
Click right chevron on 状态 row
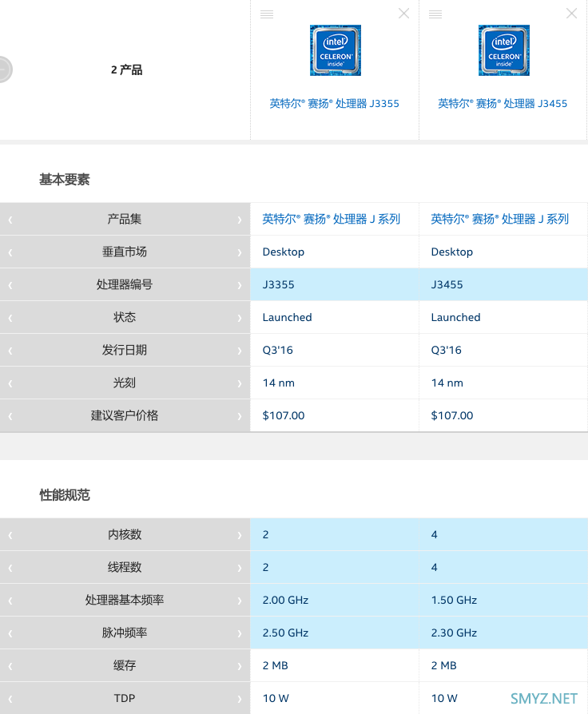click(x=240, y=319)
